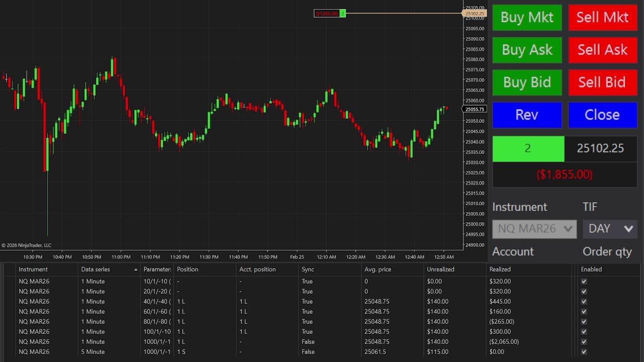
Task: Click the Buy Mkt button
Action: pos(527,18)
